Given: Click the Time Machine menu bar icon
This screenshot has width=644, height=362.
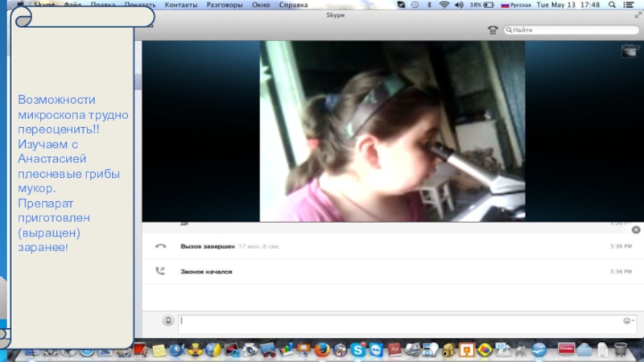Looking at the screenshot, I should (415, 5).
